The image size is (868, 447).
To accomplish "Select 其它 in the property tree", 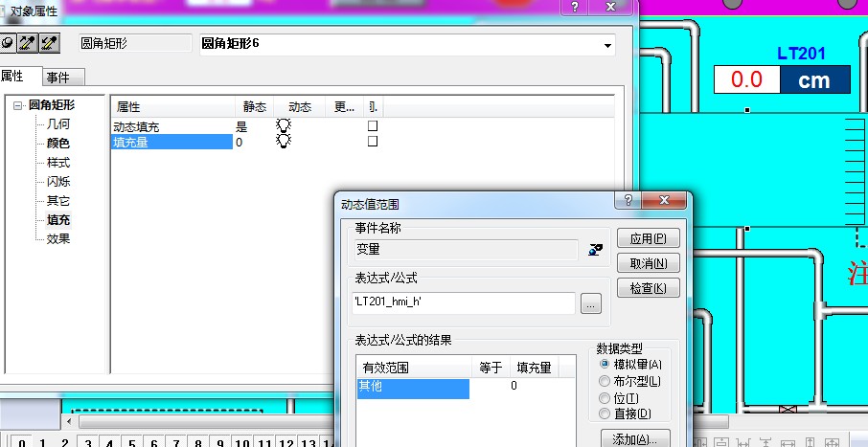I will pos(58,201).
